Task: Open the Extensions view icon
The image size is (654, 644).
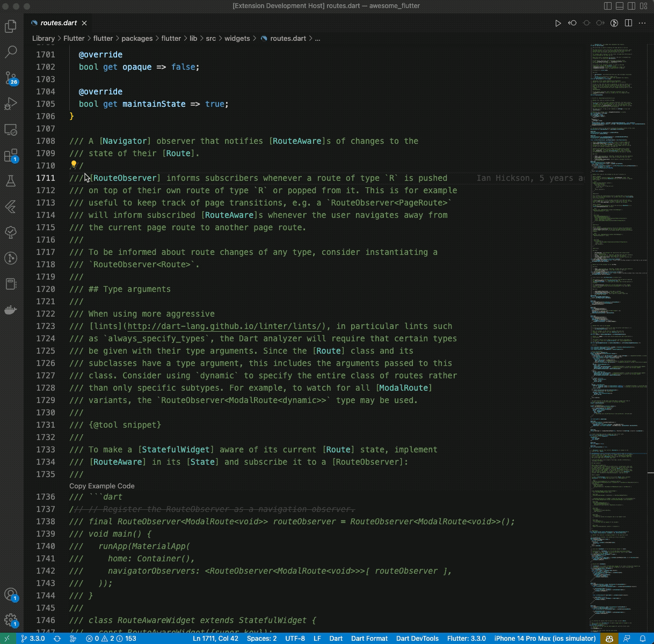Action: (x=11, y=156)
